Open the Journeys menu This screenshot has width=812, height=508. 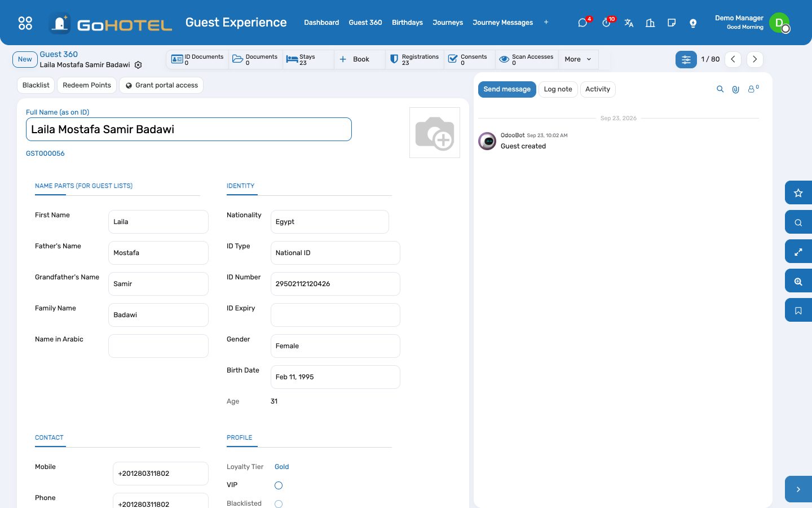(448, 23)
